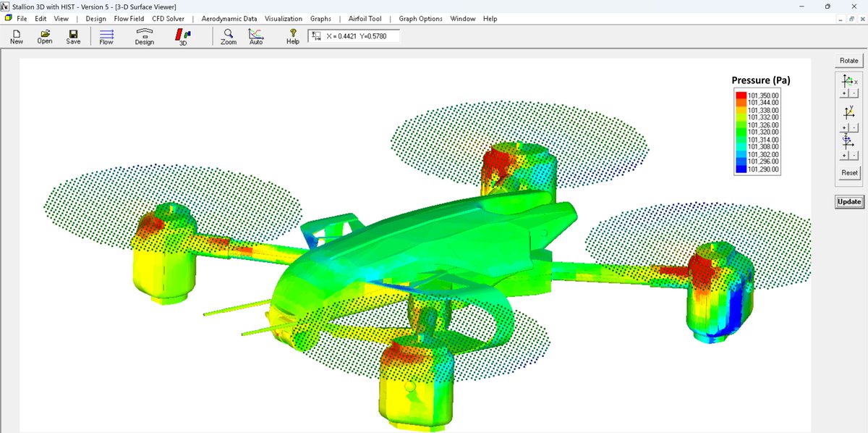Click the Z-axis rotation icon
The image size is (868, 433).
[x=848, y=142]
